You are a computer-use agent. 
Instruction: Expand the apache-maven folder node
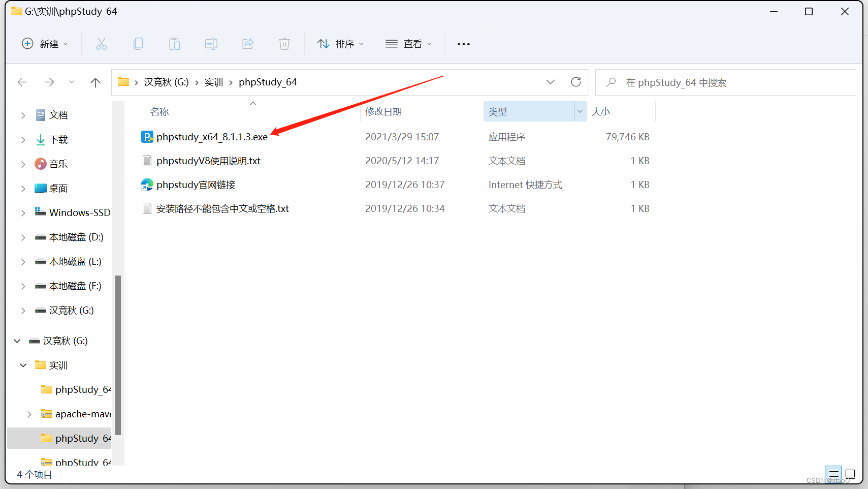pyautogui.click(x=29, y=414)
